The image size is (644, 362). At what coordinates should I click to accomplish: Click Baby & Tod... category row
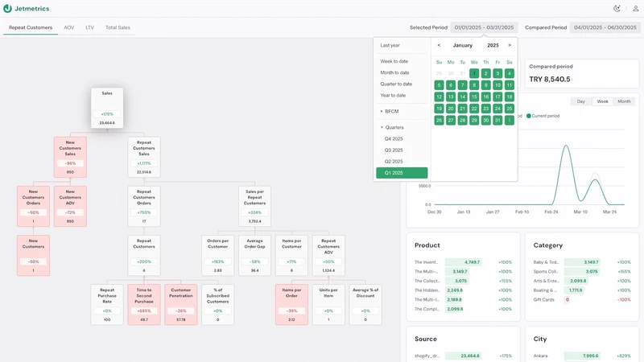(582, 262)
